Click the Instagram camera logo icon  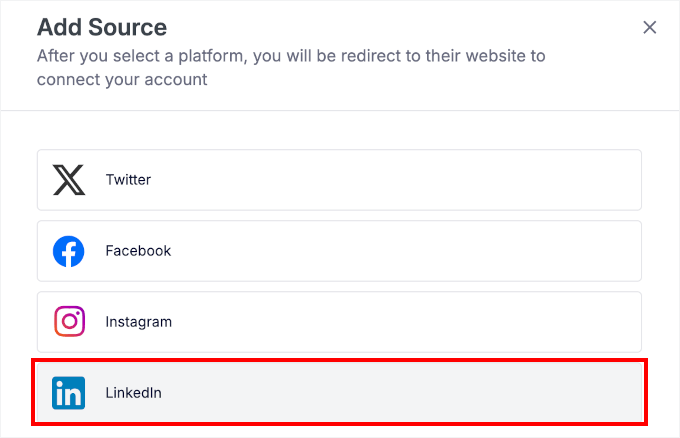69,322
